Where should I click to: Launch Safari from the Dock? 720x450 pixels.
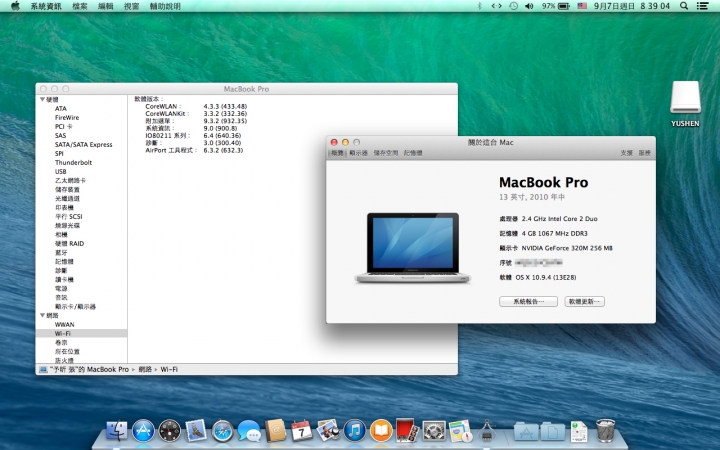pos(223,431)
